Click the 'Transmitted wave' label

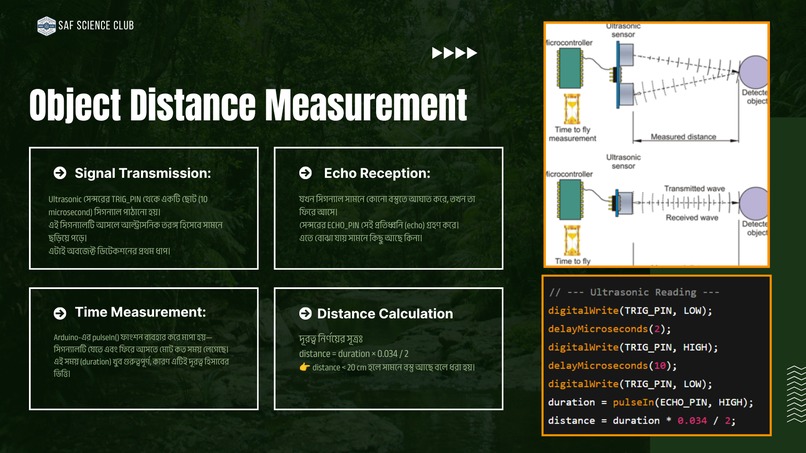coord(694,189)
